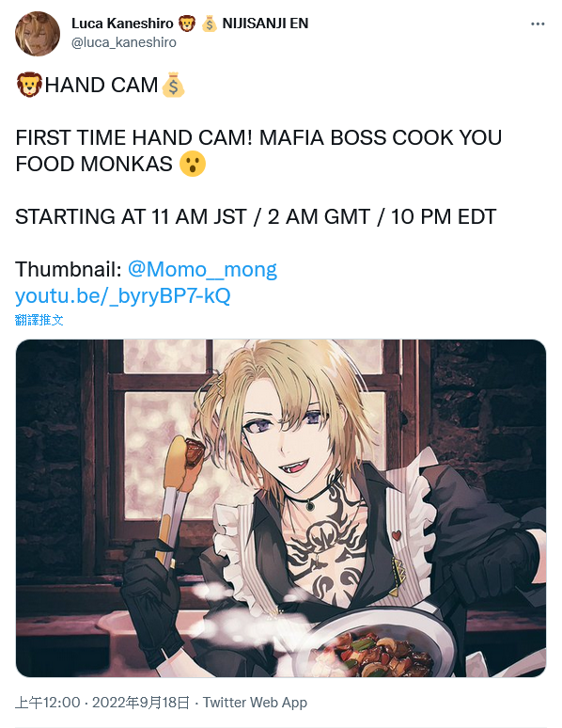The image size is (562, 728).
Task: Click the STARTING AT 11 AM JST line
Action: (x=256, y=217)
